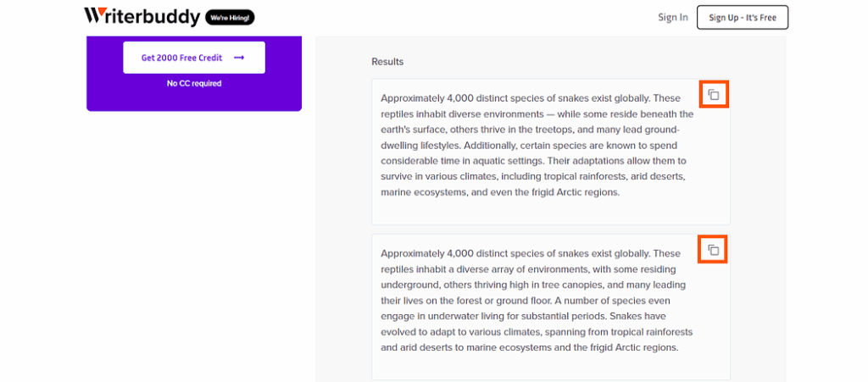The image size is (868, 382).
Task: Click the Results heading
Action: pos(387,61)
